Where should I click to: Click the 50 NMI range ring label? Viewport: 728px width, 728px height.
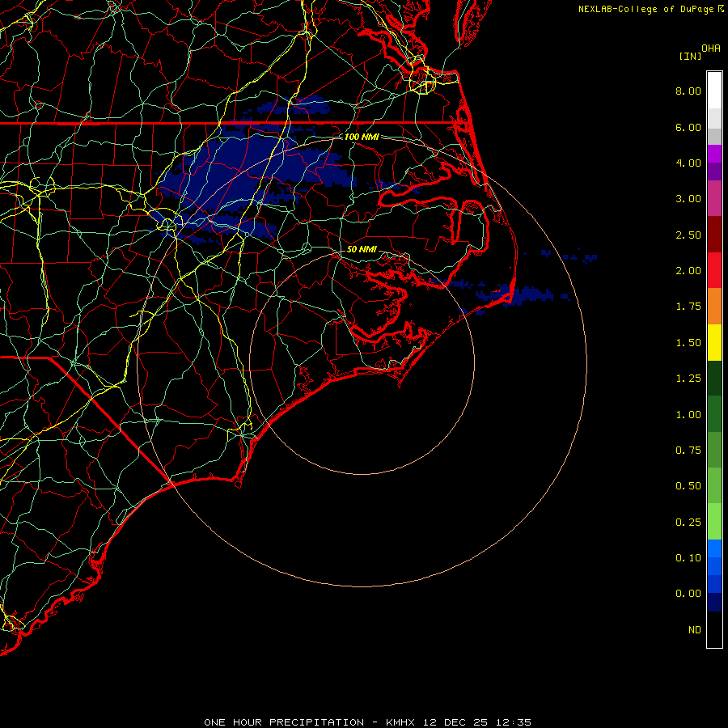click(x=362, y=249)
